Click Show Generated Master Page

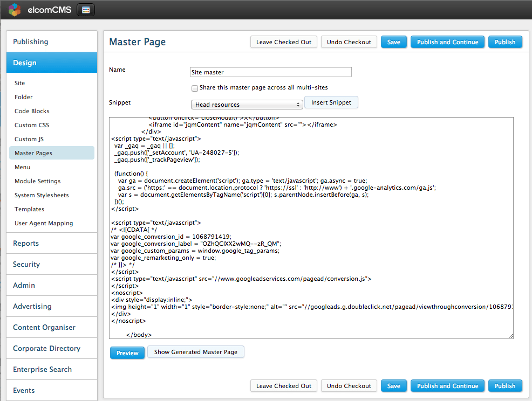(x=195, y=351)
